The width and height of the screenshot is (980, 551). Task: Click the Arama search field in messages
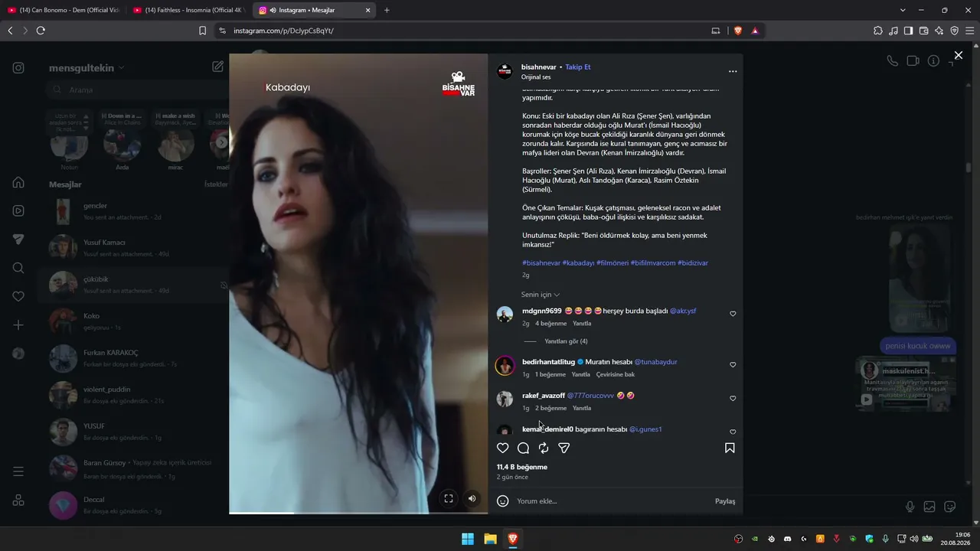tap(136, 90)
